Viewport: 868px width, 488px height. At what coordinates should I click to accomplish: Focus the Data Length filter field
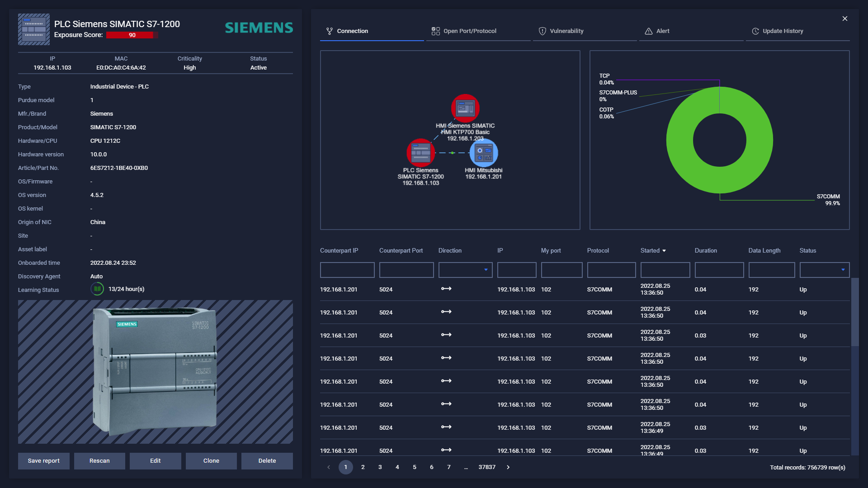point(772,270)
